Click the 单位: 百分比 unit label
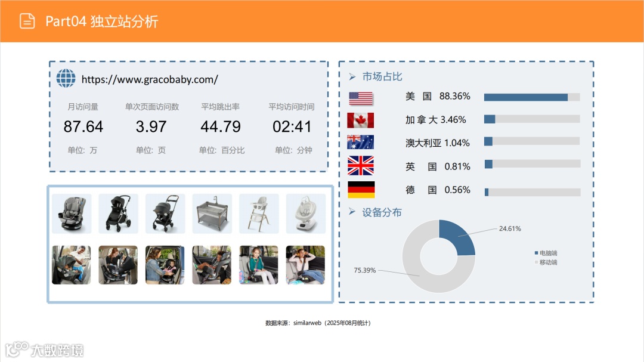 (x=222, y=150)
